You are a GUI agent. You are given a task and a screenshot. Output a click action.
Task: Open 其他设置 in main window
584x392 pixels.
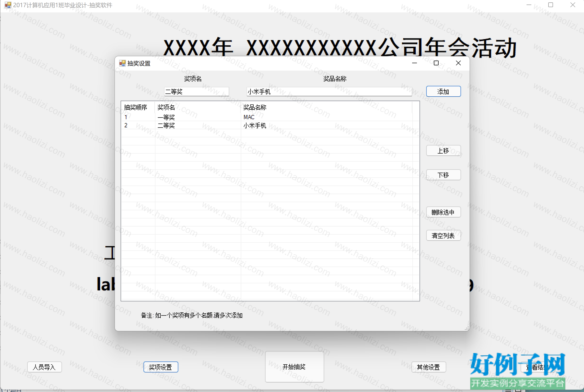coord(429,367)
